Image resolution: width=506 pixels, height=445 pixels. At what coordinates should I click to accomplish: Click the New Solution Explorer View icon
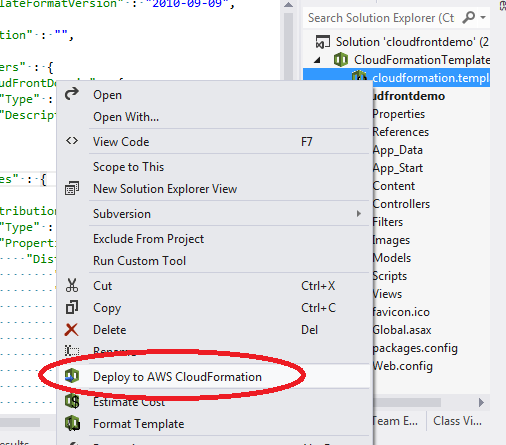72,188
